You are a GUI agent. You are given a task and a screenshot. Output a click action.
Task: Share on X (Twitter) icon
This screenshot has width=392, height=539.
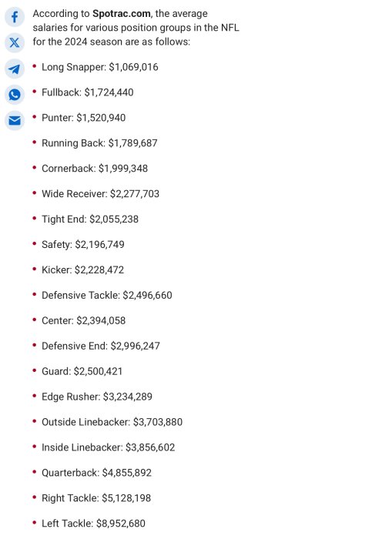pyautogui.click(x=15, y=43)
